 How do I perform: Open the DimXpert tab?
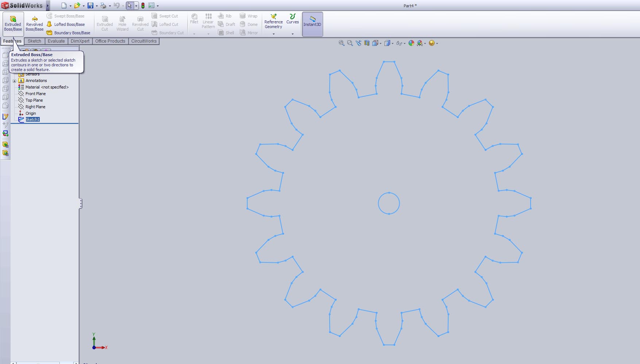[x=80, y=41]
